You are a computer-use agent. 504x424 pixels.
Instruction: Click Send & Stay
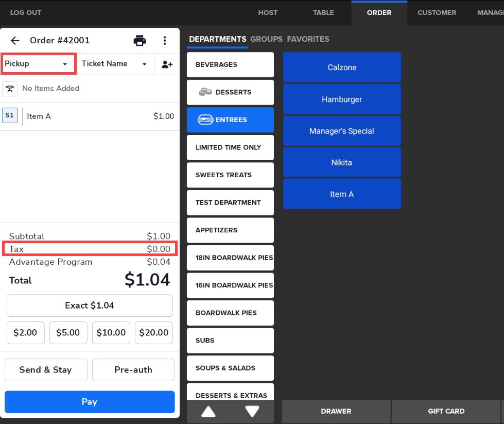pos(46,370)
